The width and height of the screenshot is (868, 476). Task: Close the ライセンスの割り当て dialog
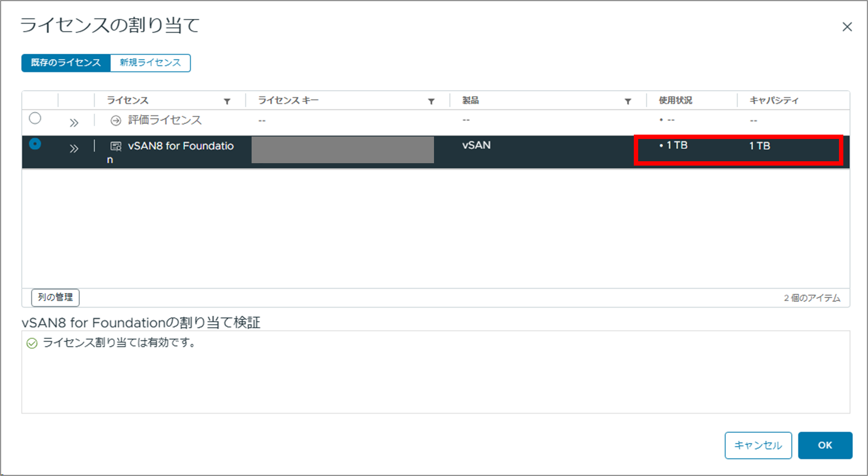tap(847, 27)
